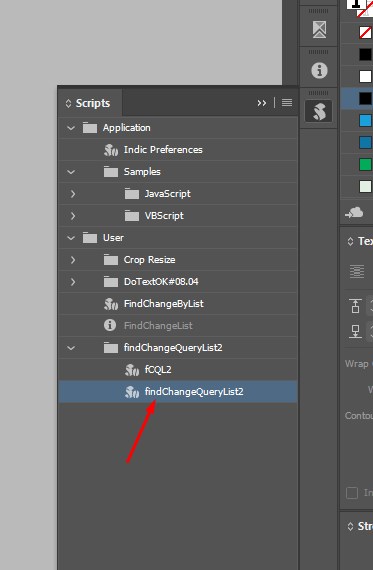This screenshot has height=570, width=373.
Task: Pick the darker blue swatch
Action: 365,142
